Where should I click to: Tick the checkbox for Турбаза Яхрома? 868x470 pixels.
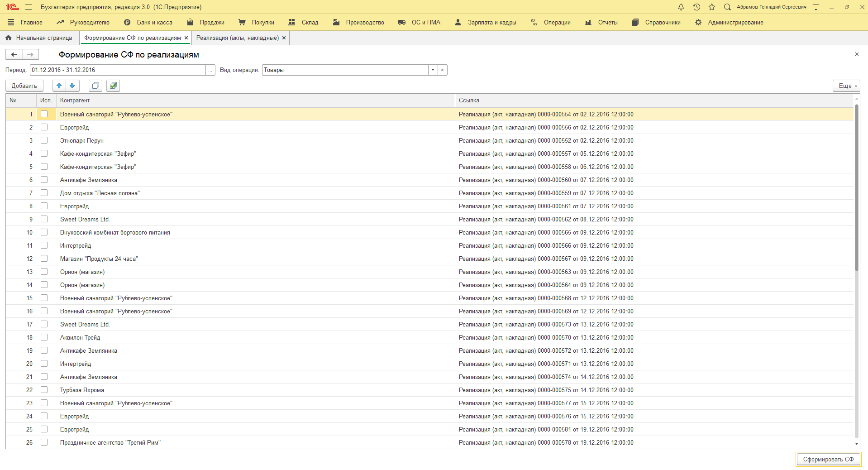click(x=44, y=390)
